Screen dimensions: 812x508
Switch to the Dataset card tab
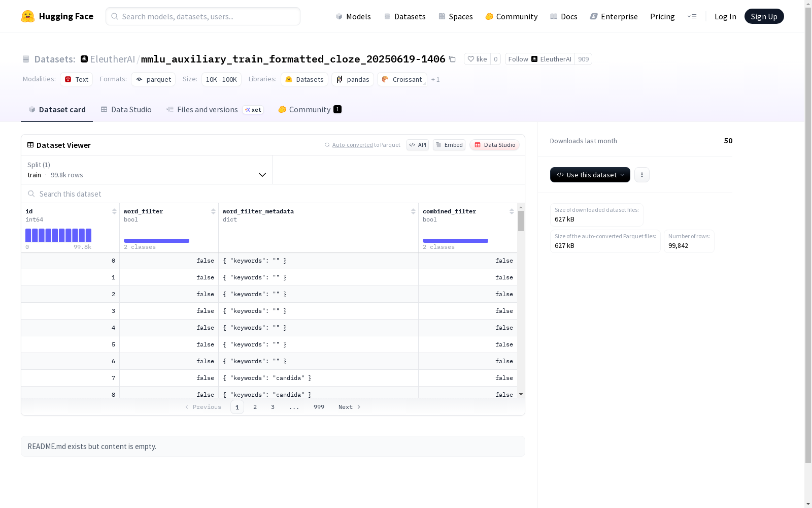pyautogui.click(x=57, y=110)
